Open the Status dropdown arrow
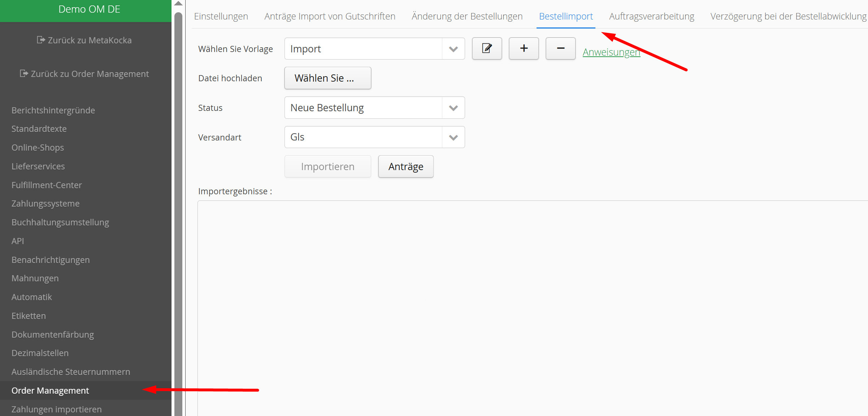Screen dimensions: 868x416 453,108
